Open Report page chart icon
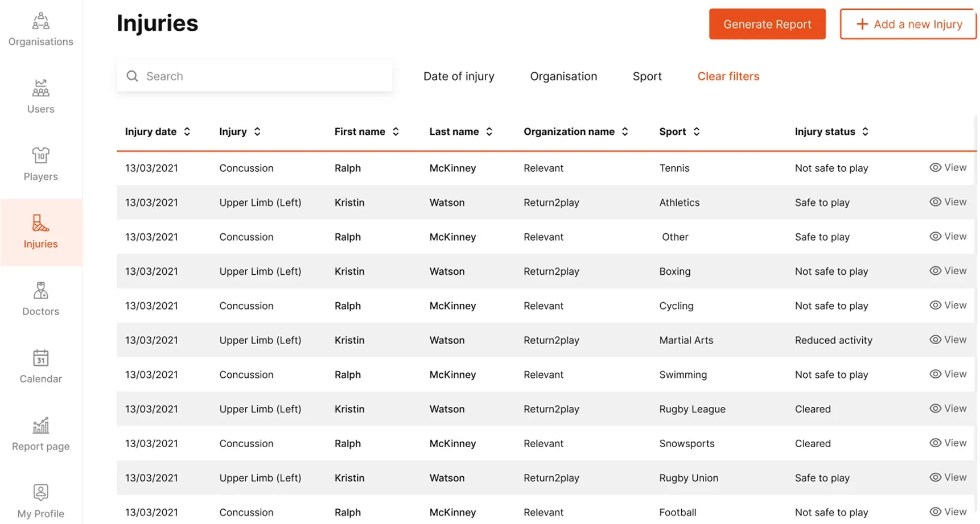This screenshot has height=524, width=980. pyautogui.click(x=40, y=426)
